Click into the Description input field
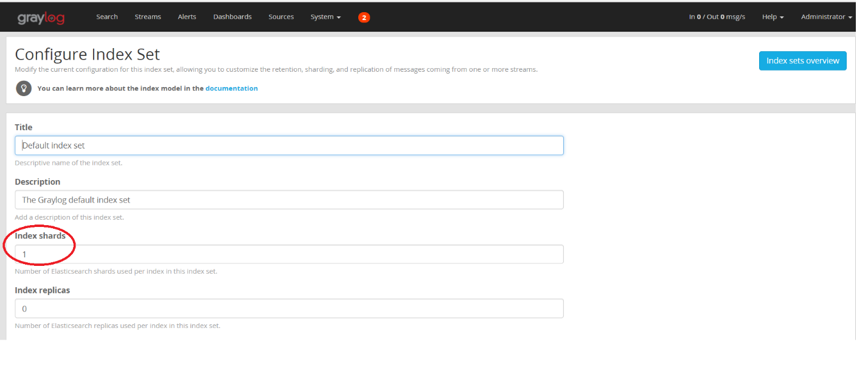 (x=289, y=200)
